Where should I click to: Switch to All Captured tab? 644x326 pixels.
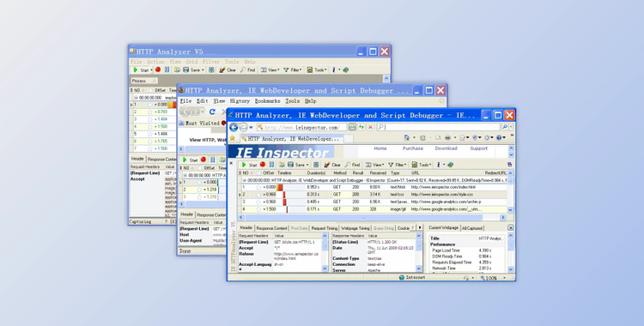pyautogui.click(x=472, y=228)
